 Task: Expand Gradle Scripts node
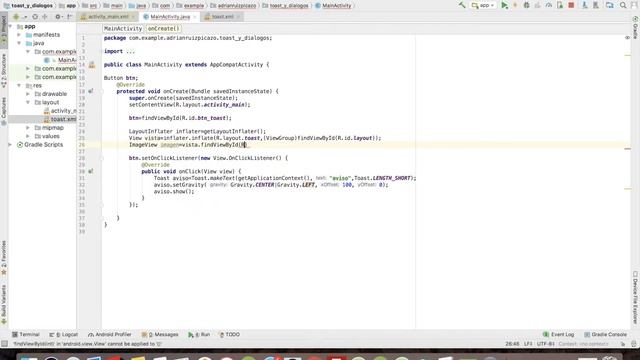(11, 144)
